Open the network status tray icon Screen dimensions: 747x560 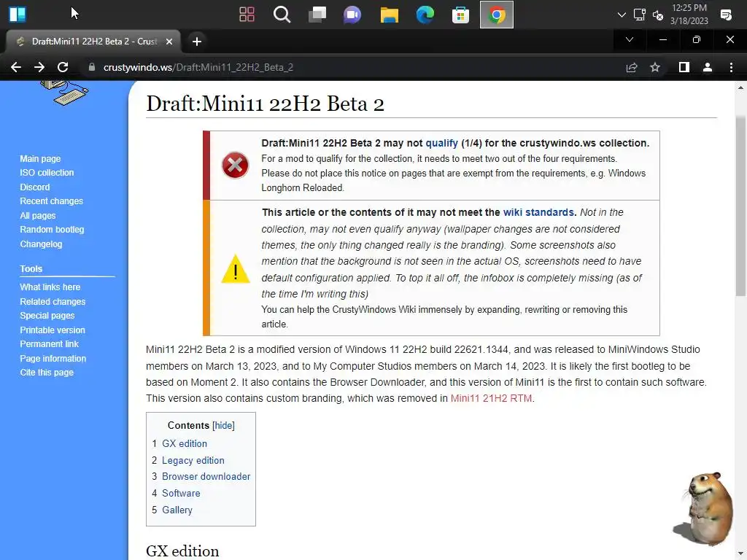click(x=639, y=15)
